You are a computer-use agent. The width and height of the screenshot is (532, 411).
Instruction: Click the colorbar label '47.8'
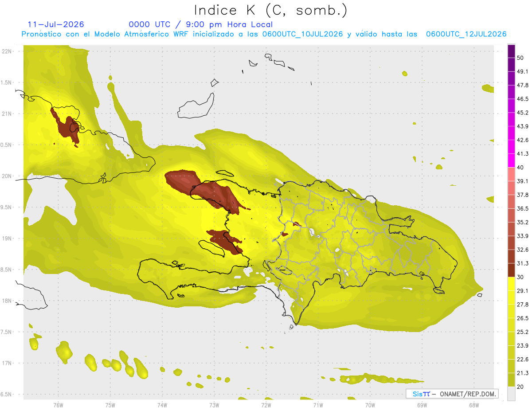tap(522, 85)
